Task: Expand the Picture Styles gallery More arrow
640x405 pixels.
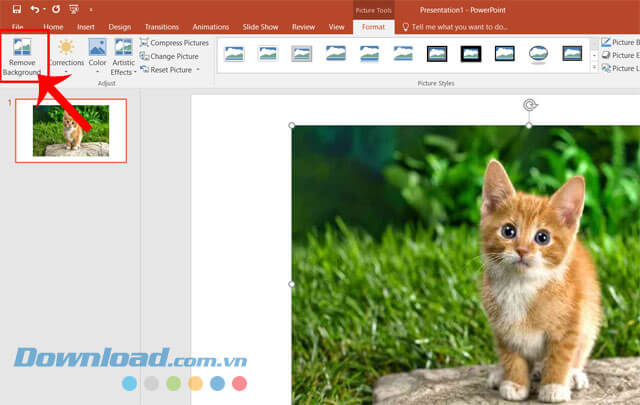Action: (x=594, y=69)
